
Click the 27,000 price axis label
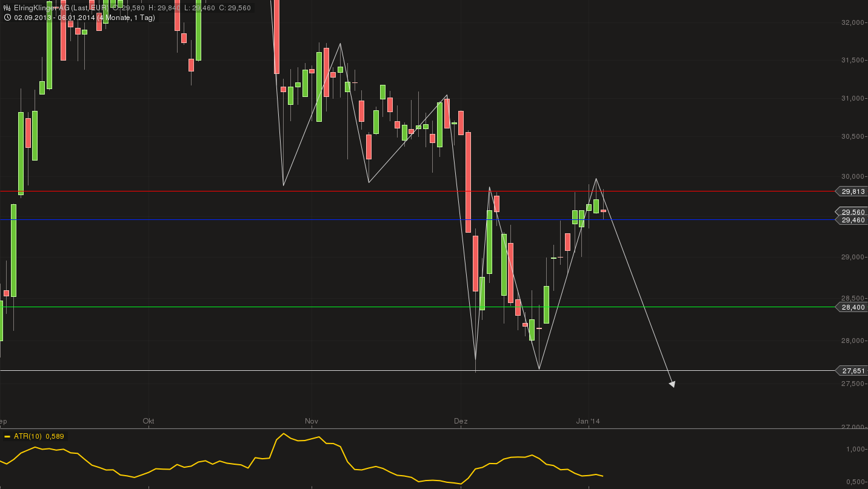coord(853,426)
